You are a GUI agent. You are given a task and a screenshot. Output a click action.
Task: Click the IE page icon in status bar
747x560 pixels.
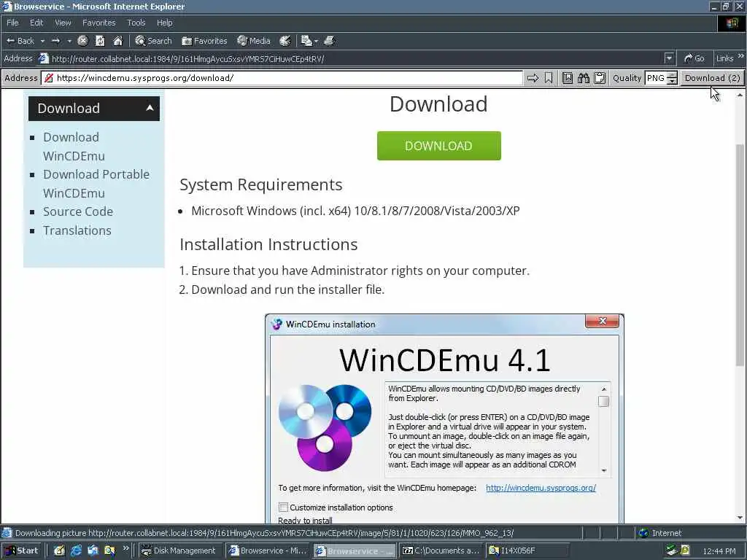[7, 533]
